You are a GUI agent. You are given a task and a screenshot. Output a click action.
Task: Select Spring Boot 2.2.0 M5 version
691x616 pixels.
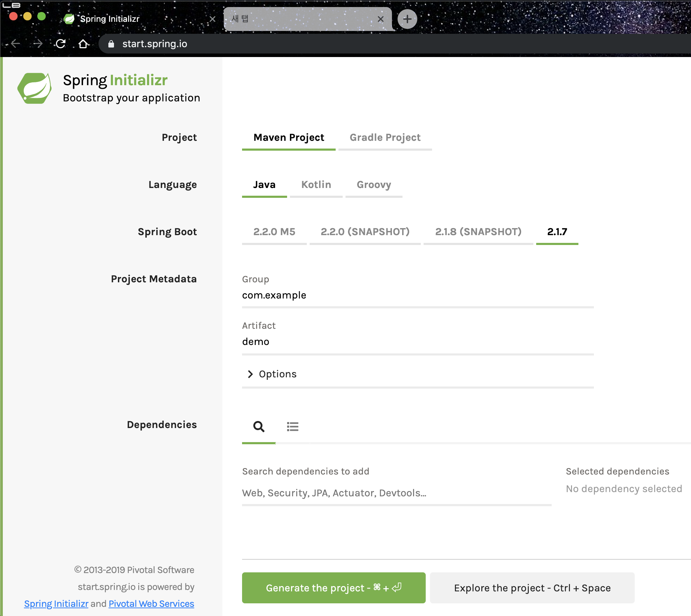[274, 232]
